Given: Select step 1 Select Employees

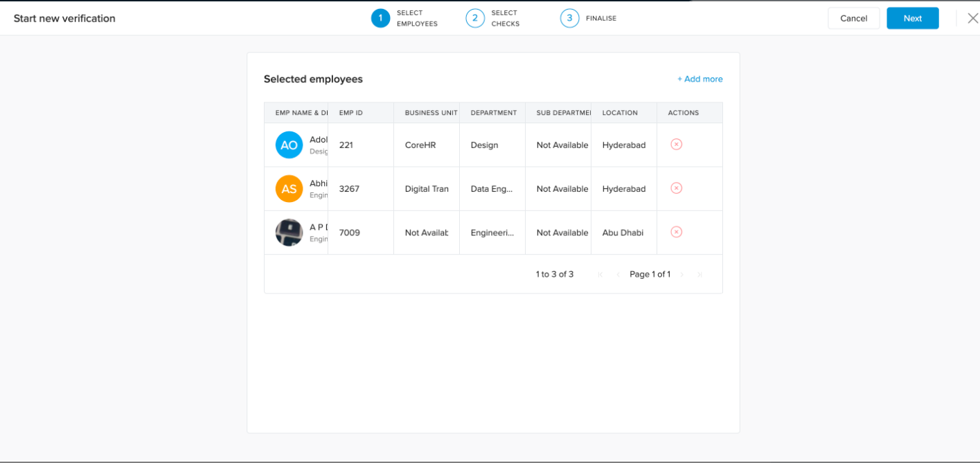Looking at the screenshot, I should click(x=380, y=18).
